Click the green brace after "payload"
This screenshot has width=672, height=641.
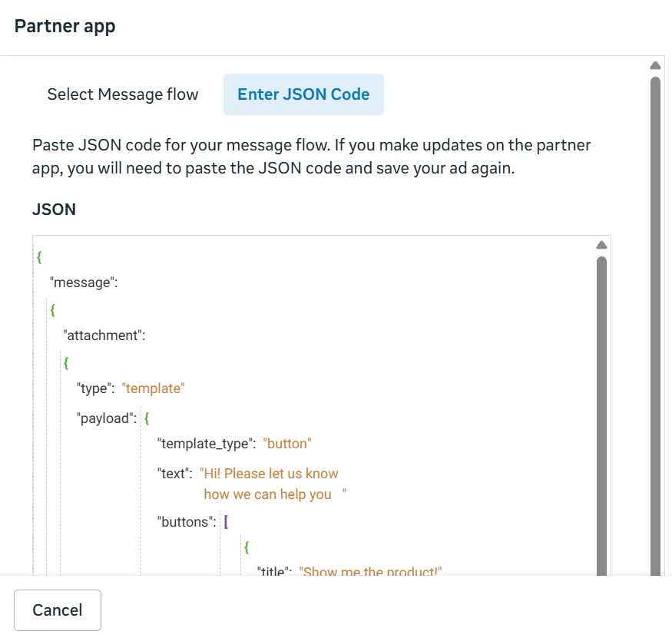(x=147, y=419)
